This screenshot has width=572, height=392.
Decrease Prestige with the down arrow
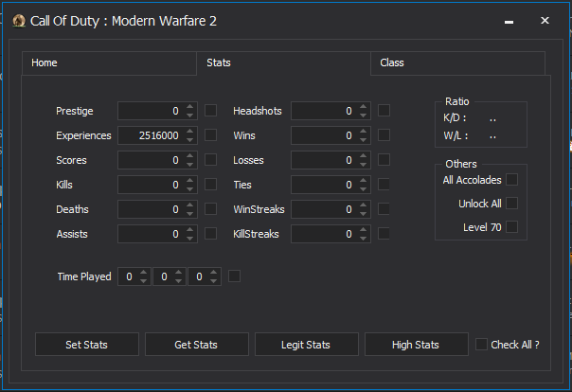coord(189,116)
